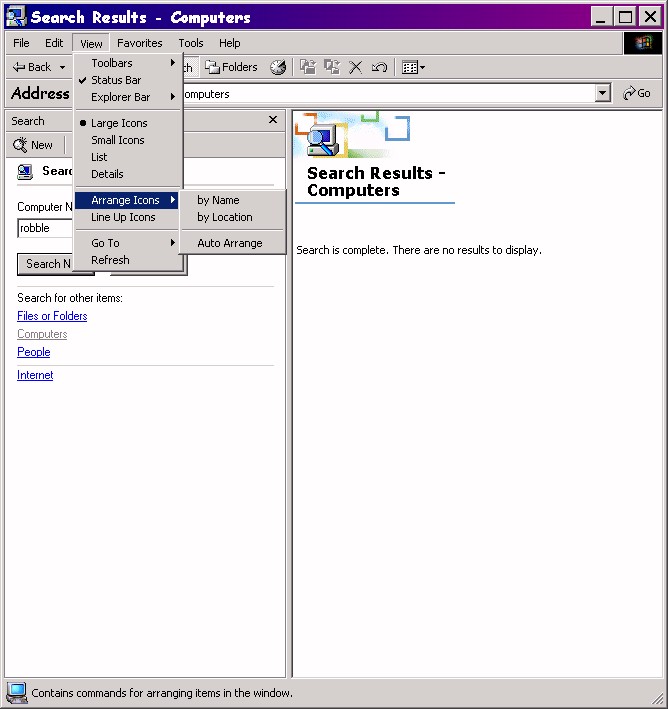
Task: Open the File menu
Action: pyautogui.click(x=21, y=43)
